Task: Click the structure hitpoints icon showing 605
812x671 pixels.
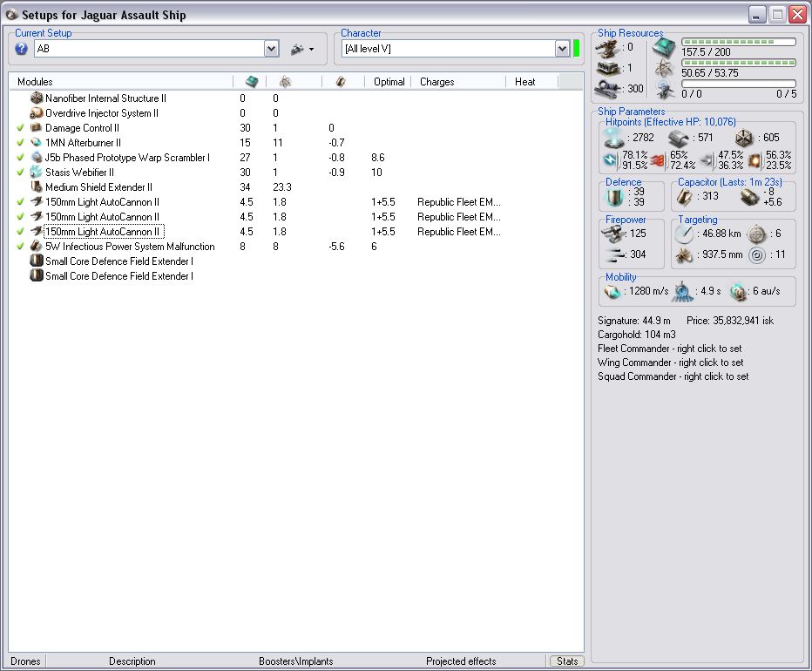Action: click(x=744, y=139)
